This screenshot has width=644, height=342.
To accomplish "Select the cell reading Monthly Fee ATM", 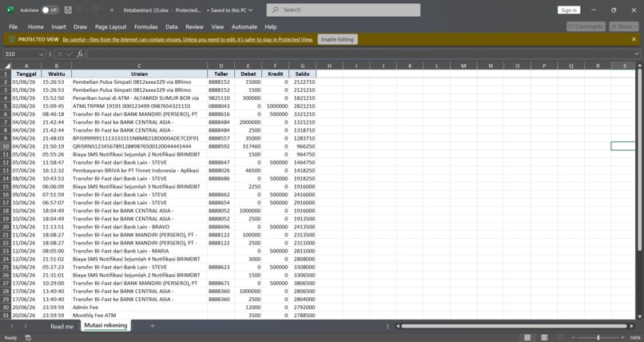I will [139, 316].
